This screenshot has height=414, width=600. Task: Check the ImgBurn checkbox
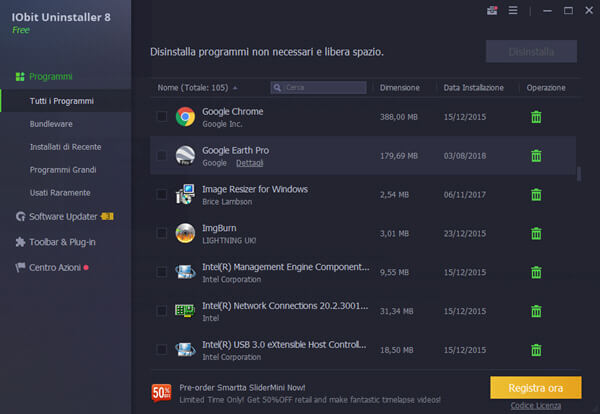pyautogui.click(x=162, y=233)
